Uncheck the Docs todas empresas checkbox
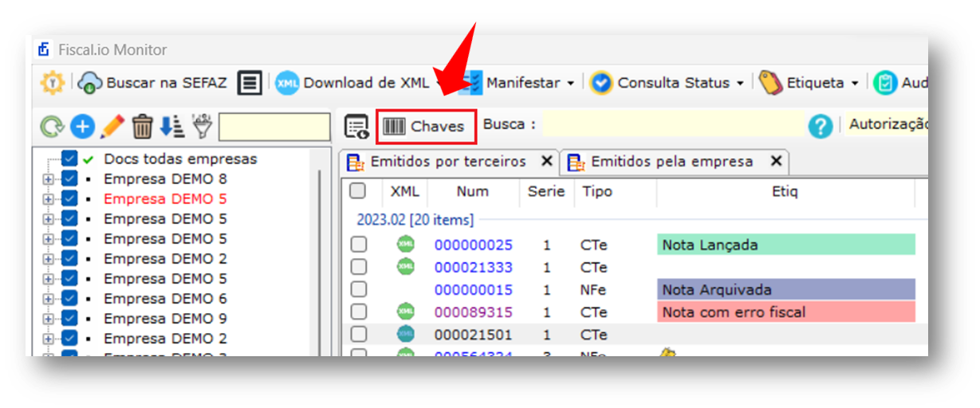980x408 pixels. (x=69, y=159)
